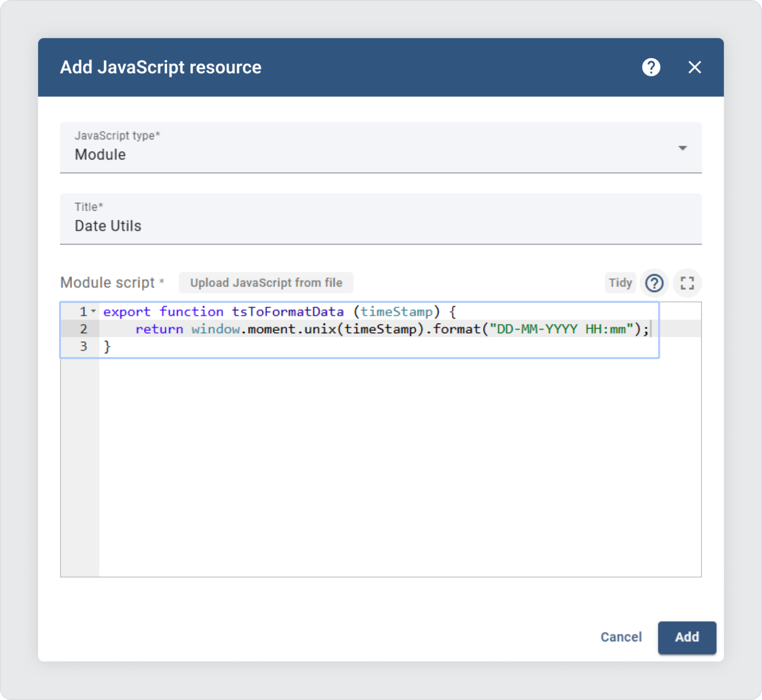Click the Add button
The image size is (762, 700).
pos(687,637)
